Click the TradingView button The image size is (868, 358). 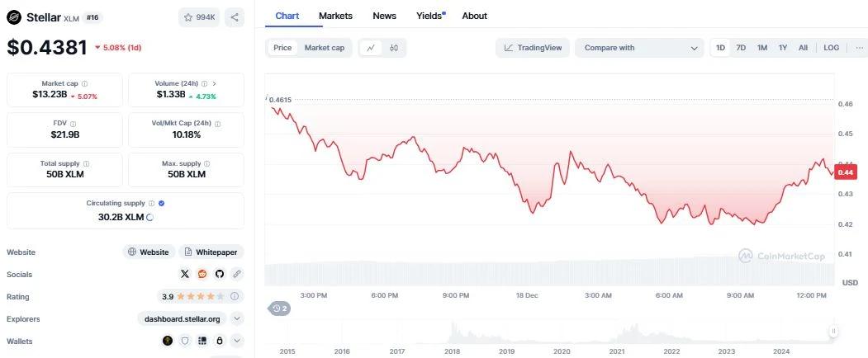(533, 48)
